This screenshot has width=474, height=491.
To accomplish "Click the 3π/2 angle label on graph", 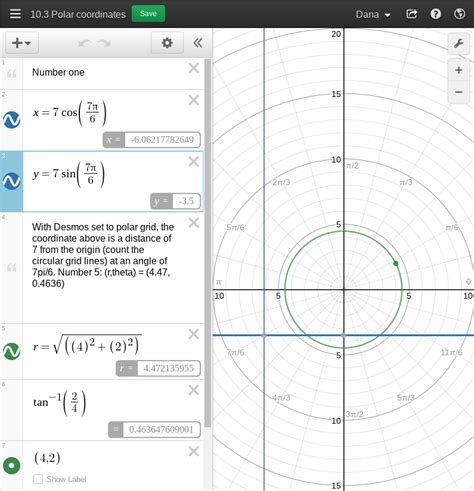I will point(354,414).
